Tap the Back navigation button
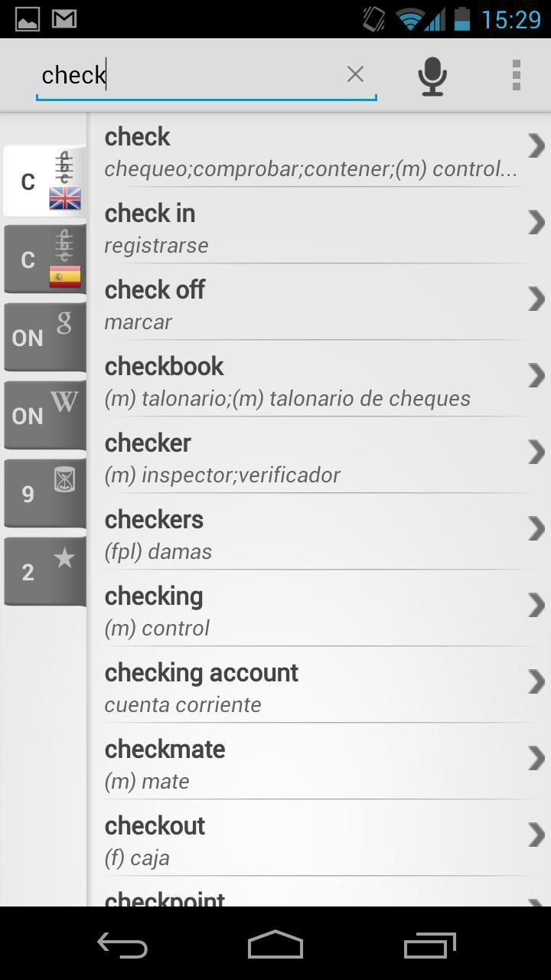The image size is (551, 980). coord(122,945)
